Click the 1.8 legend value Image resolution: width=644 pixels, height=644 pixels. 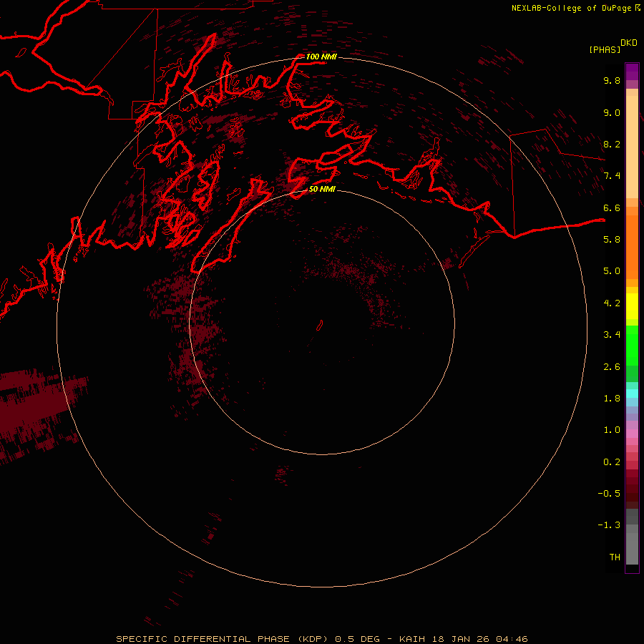[612, 399]
